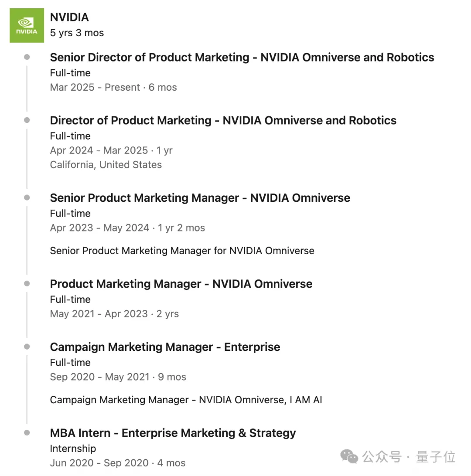This screenshot has height=476, width=471.
Task: Click timeline dot next to Product Marketing Manager
Action: [x=27, y=284]
